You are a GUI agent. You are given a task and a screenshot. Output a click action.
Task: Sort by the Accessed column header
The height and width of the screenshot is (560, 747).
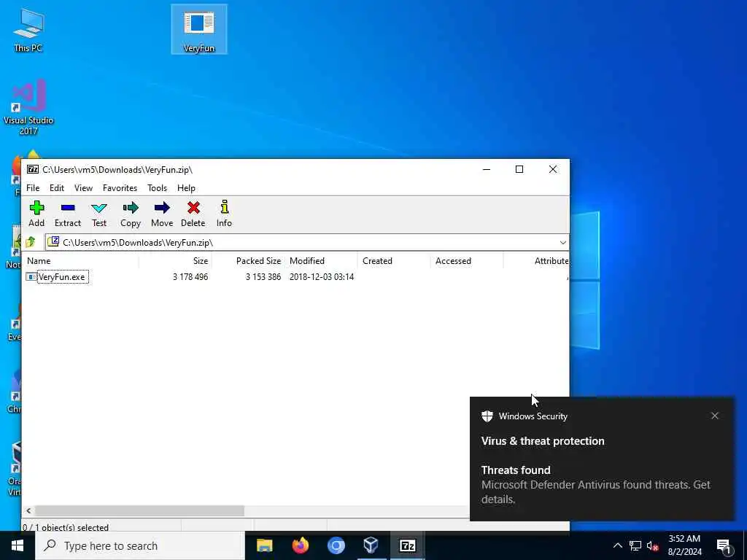(x=467, y=261)
